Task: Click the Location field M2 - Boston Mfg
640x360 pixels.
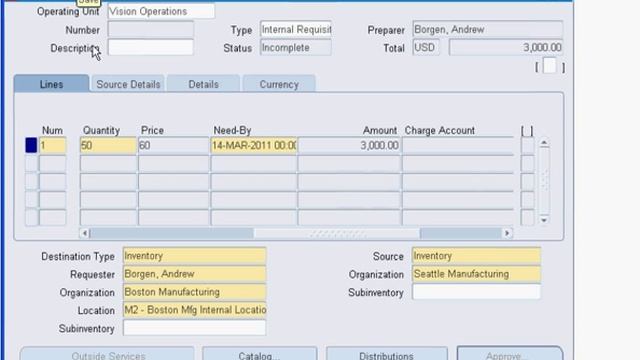Action: [195, 310]
